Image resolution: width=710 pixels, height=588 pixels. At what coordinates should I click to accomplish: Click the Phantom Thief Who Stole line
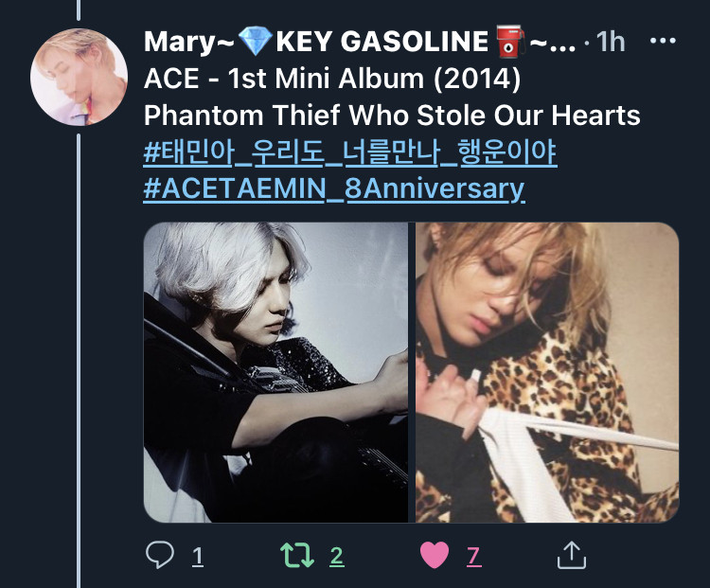pos(392,116)
